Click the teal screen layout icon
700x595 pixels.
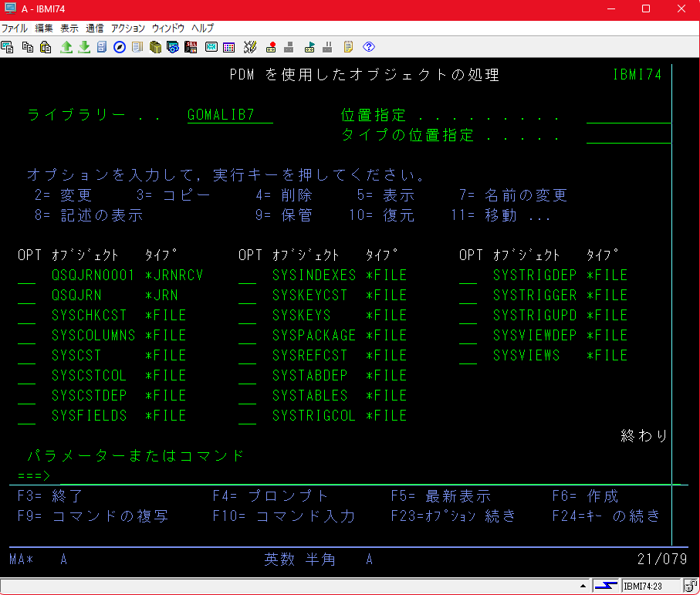click(211, 47)
